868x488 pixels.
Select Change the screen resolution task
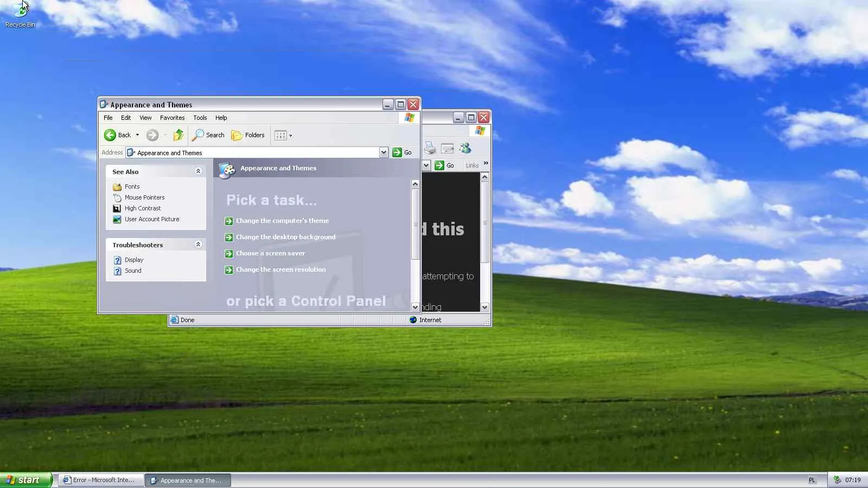click(x=280, y=269)
